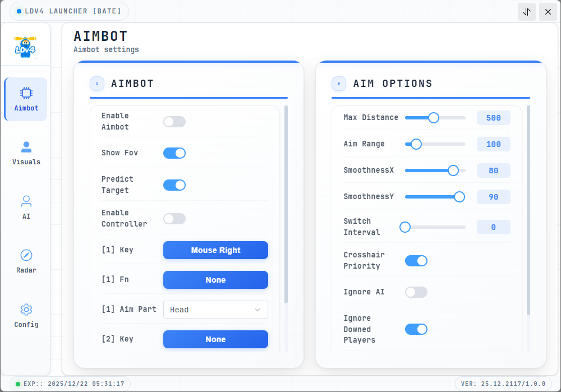Viewport: 561px width, 392px height.
Task: Click the [2] Key None button
Action: tap(215, 339)
